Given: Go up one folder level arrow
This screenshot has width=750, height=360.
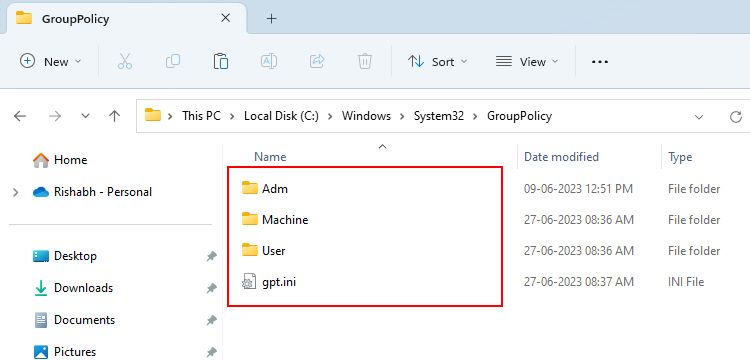Looking at the screenshot, I should coord(114,116).
